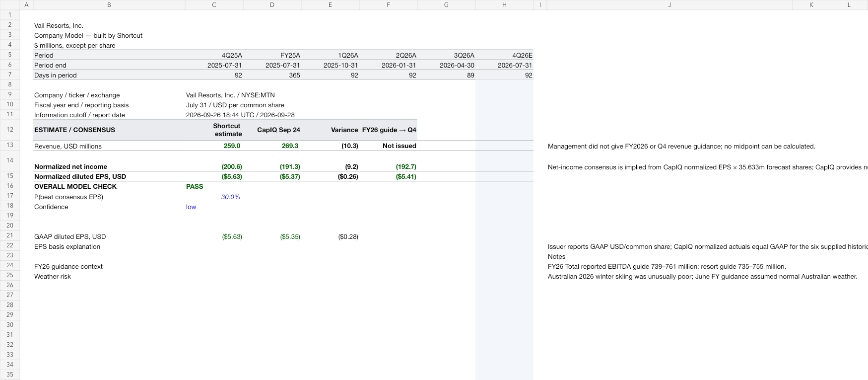Click the 'Variance' column heading

click(330, 130)
